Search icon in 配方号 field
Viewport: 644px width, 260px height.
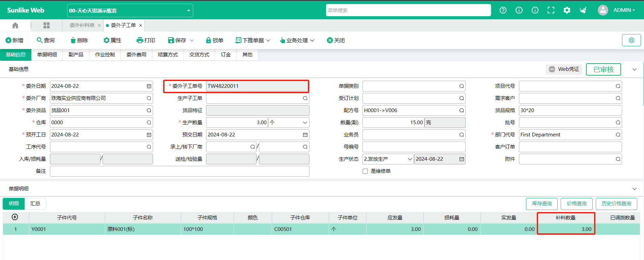click(462, 110)
